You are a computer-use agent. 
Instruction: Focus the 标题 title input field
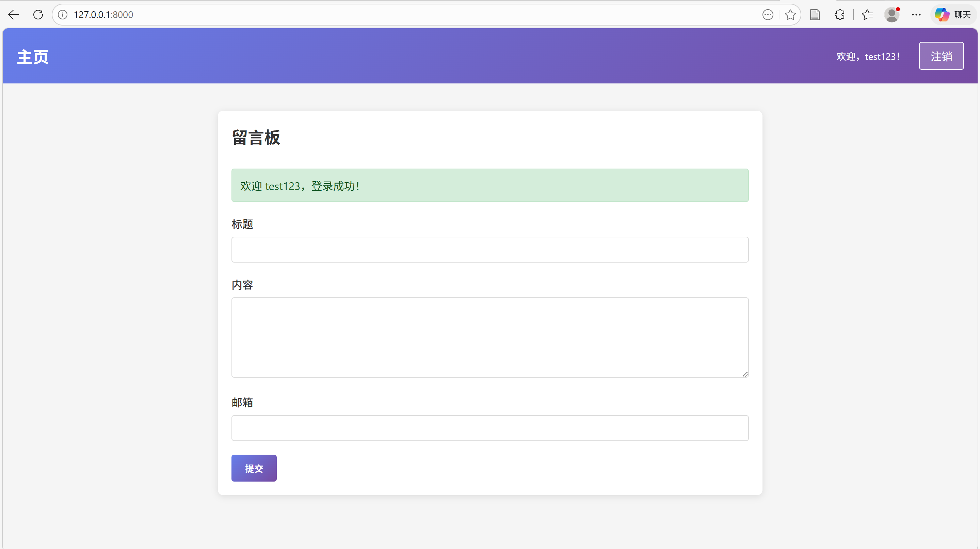pos(489,250)
